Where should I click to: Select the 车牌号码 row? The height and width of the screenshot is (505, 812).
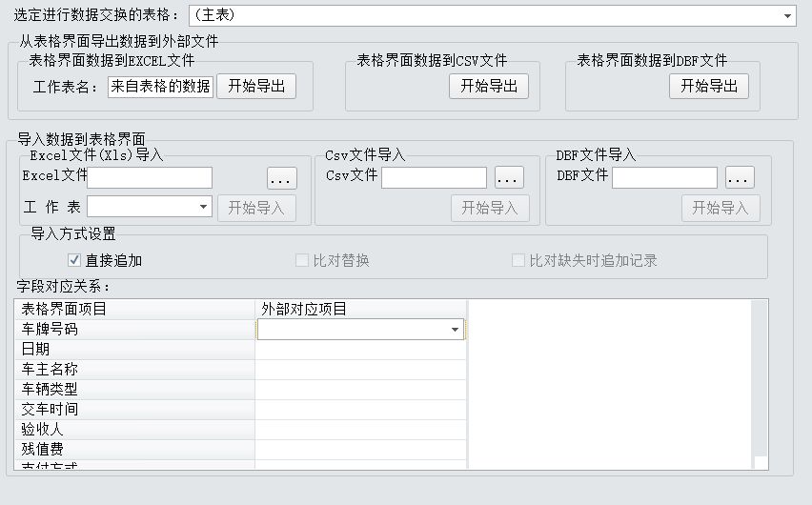(x=134, y=330)
